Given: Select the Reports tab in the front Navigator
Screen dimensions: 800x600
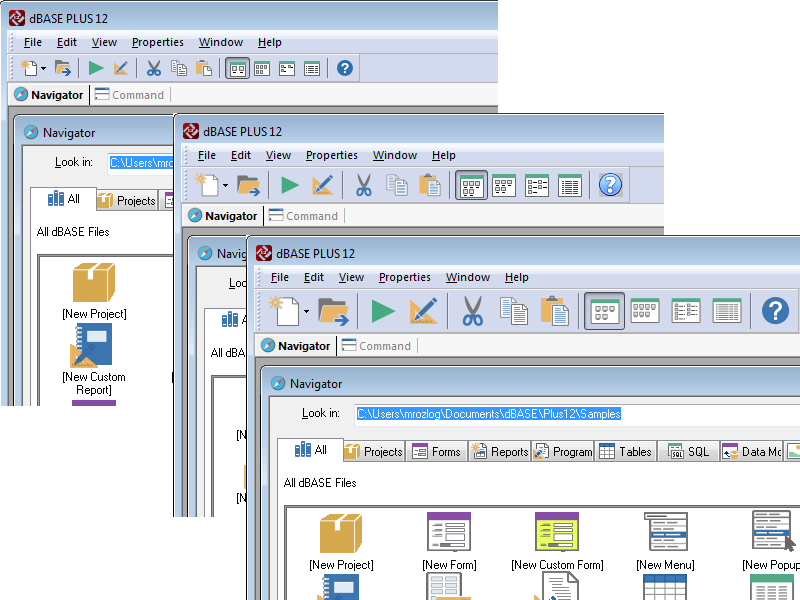Looking at the screenshot, I should [499, 452].
